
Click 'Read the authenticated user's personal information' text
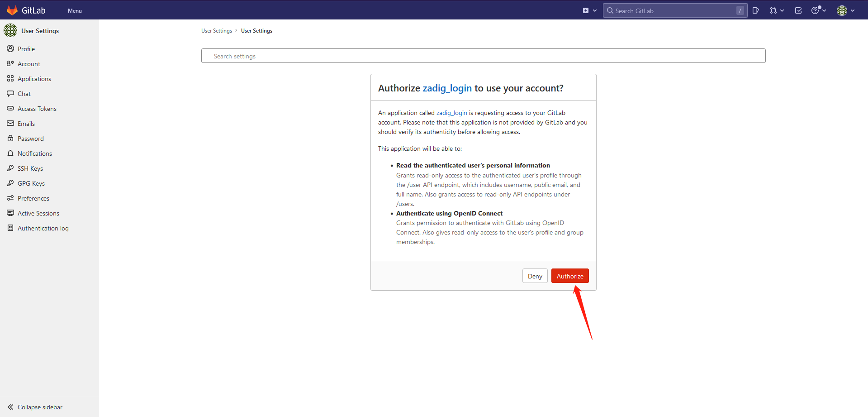(473, 165)
